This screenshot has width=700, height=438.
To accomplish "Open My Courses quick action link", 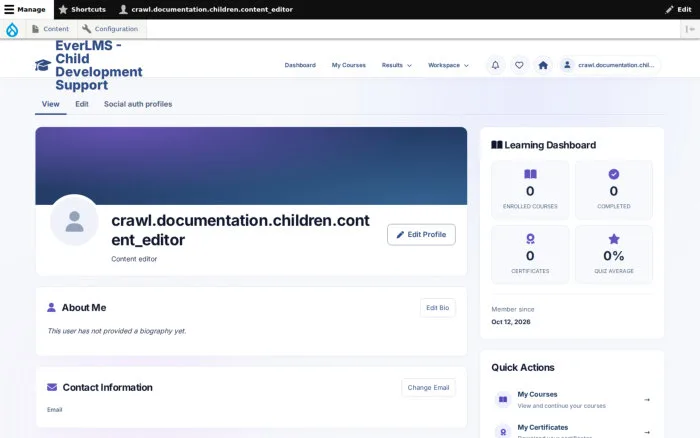I will click(572, 400).
